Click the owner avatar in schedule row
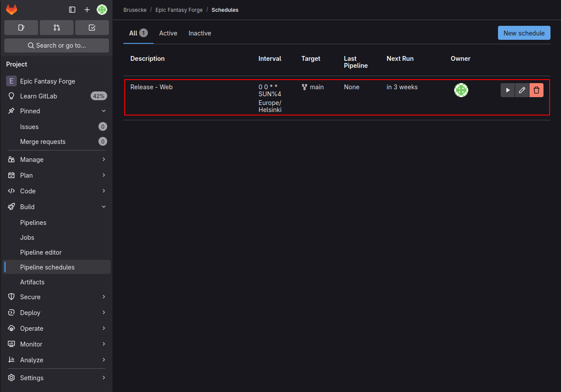This screenshot has width=561, height=392. point(461,90)
